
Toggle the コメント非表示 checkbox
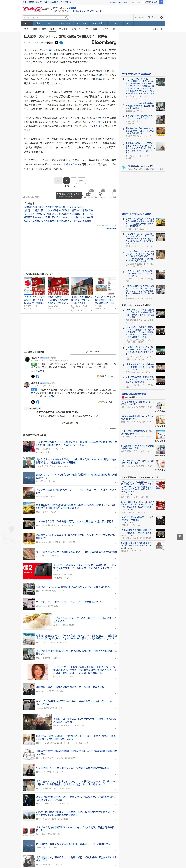(102, 429)
